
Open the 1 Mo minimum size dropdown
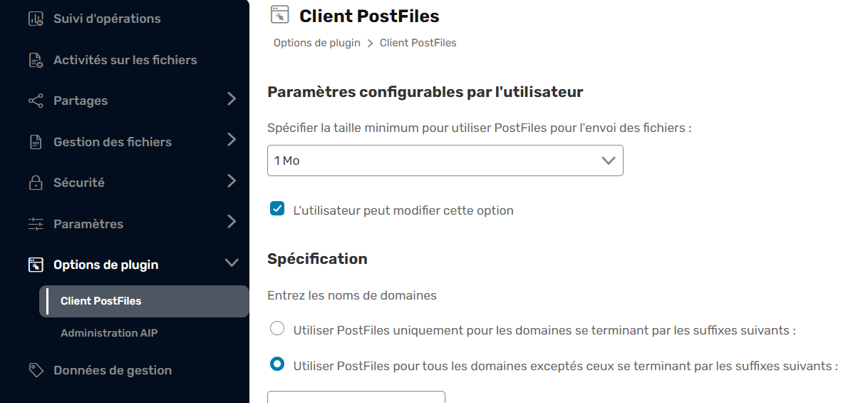point(445,160)
